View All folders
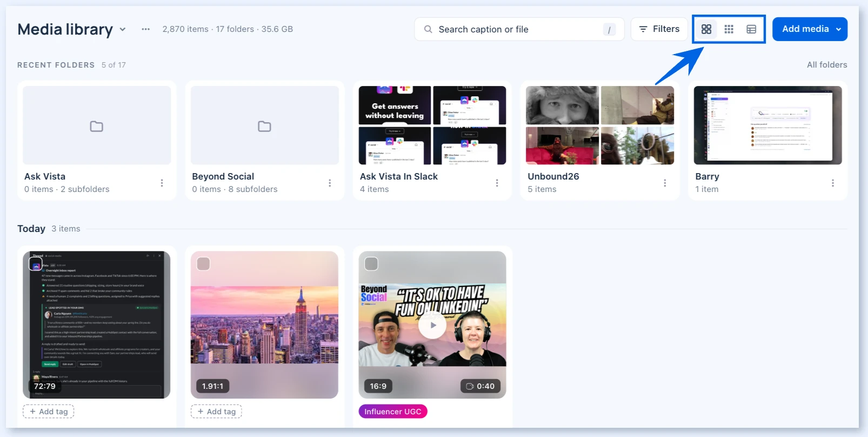Screen dimensions: 868x437 click(827, 65)
